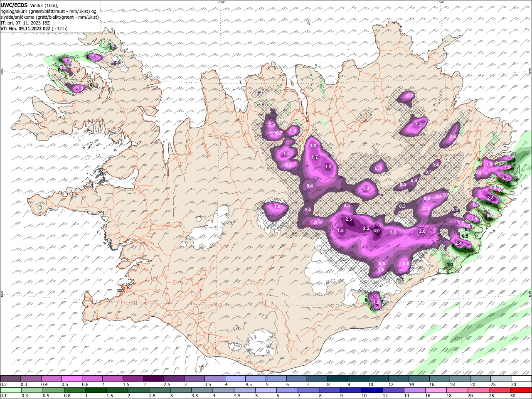Click the bright pink swatch between 0.5 and 0.8 in the upper legend row
532x399 pixels.
click(72, 379)
